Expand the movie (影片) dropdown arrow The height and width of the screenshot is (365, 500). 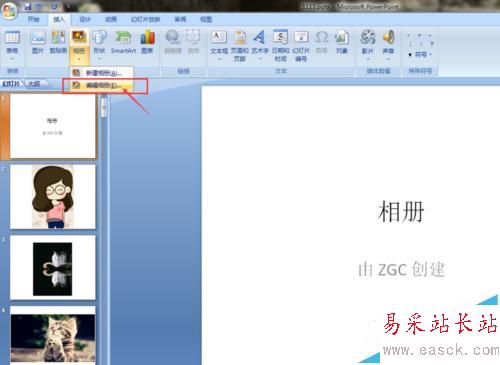click(368, 59)
